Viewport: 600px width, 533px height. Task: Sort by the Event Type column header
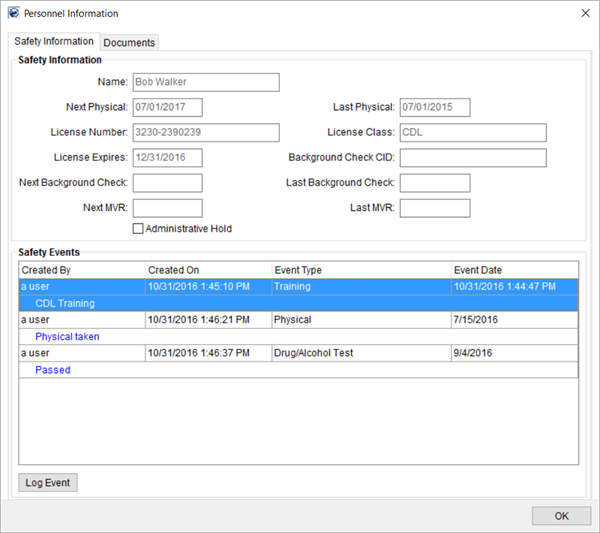[x=360, y=270]
